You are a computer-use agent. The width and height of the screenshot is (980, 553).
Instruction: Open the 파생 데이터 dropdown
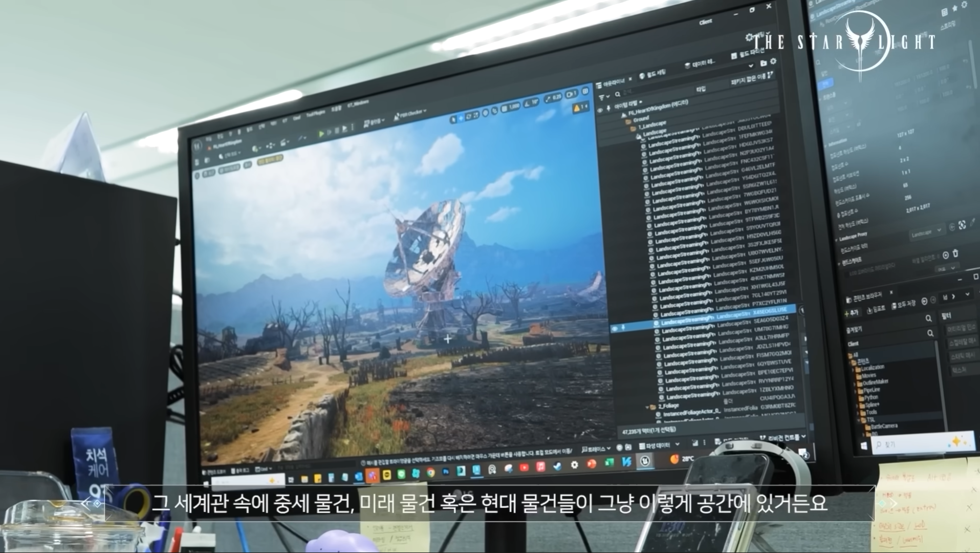click(x=659, y=445)
